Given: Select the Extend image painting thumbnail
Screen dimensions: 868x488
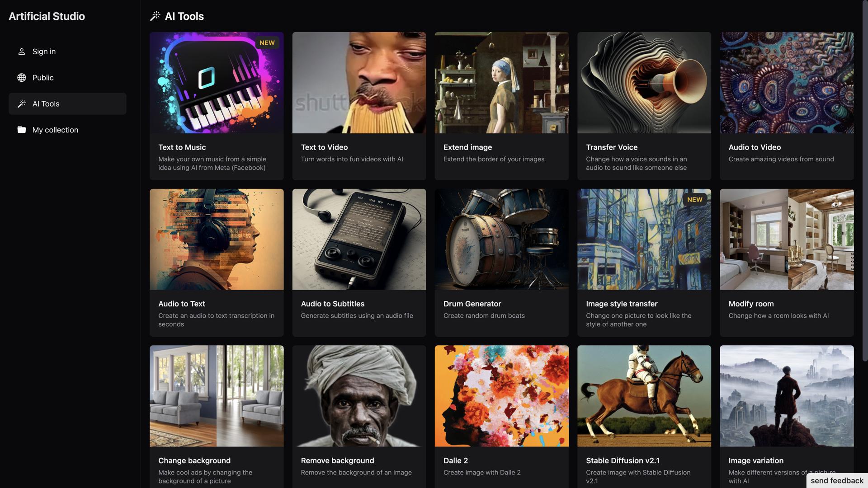Looking at the screenshot, I should [x=501, y=83].
